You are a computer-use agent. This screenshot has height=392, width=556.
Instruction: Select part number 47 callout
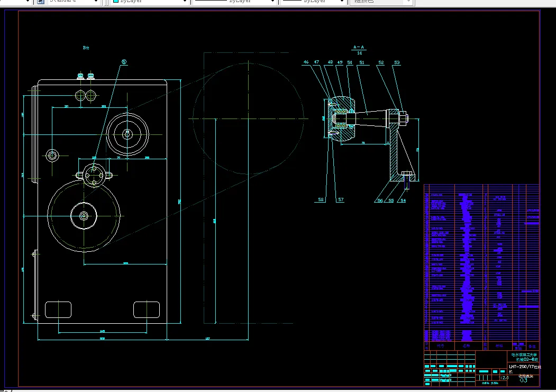pyautogui.click(x=317, y=62)
